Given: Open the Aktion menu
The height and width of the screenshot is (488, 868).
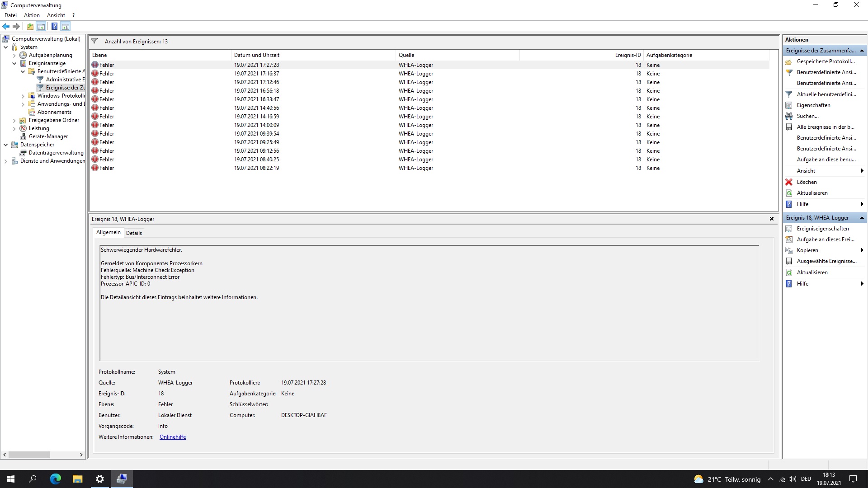Looking at the screenshot, I should click(32, 15).
